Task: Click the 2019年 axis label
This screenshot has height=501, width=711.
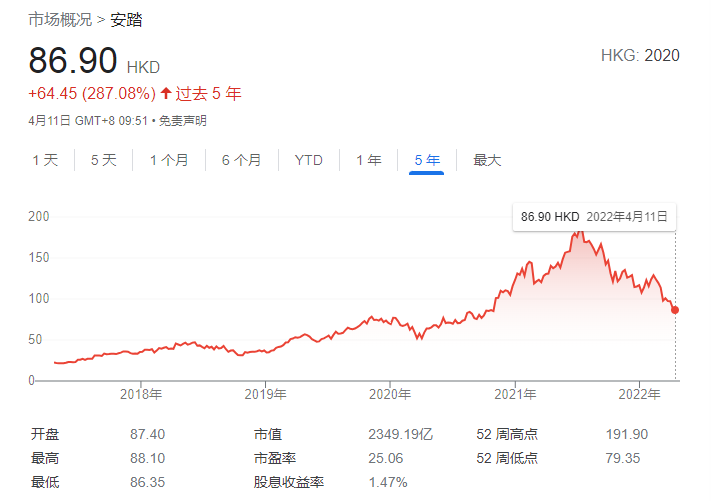Action: (x=266, y=394)
